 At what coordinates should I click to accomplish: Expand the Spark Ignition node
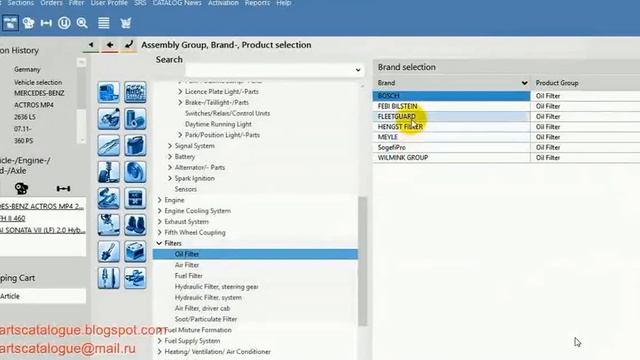(170, 178)
